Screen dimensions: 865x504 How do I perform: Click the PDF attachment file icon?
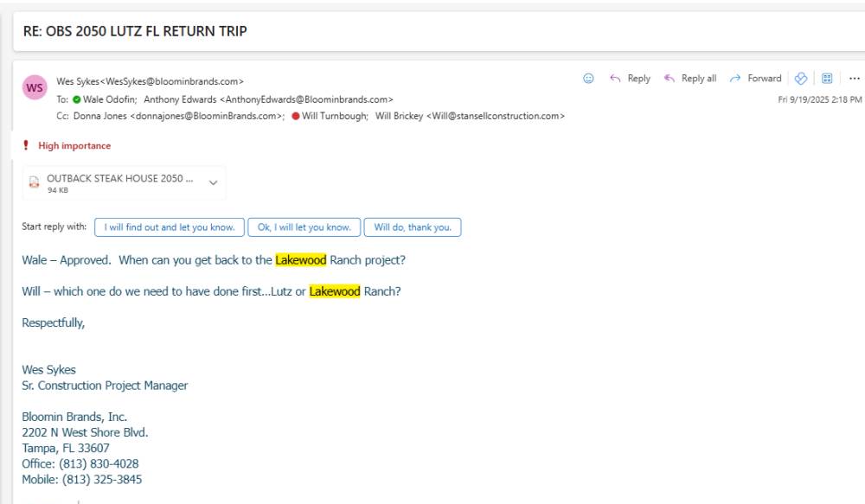[x=35, y=183]
